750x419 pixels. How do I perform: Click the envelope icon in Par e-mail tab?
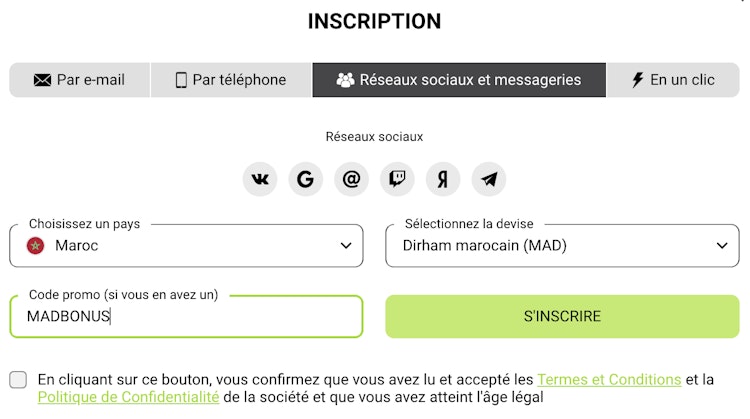click(x=43, y=80)
